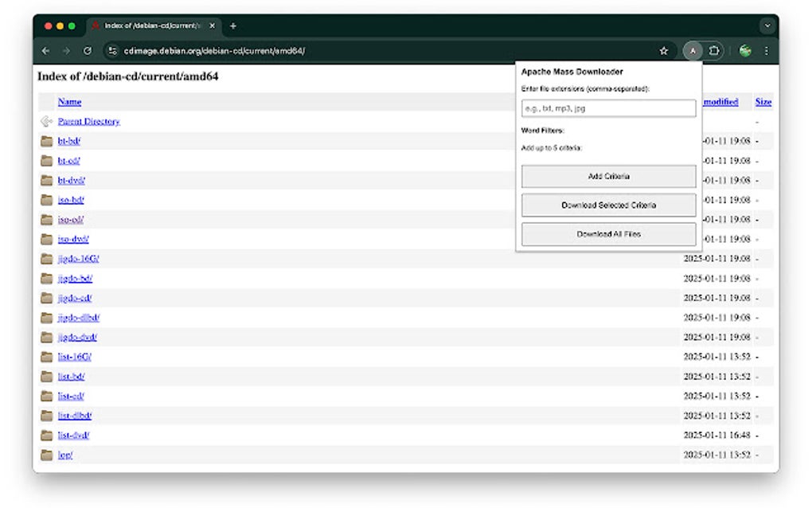Reload the cdimage.debian.org page
This screenshot has width=812, height=508.
click(88, 50)
